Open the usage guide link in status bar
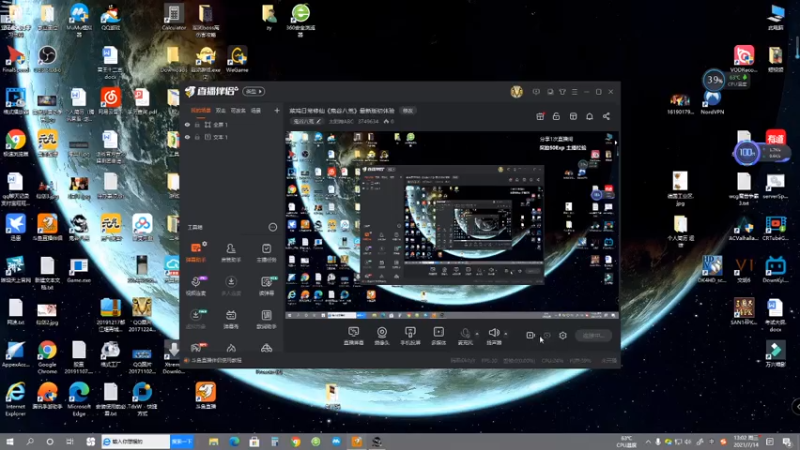 (x=216, y=360)
